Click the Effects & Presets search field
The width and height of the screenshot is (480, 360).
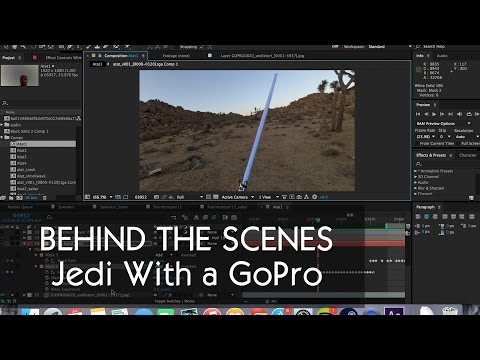click(447, 164)
